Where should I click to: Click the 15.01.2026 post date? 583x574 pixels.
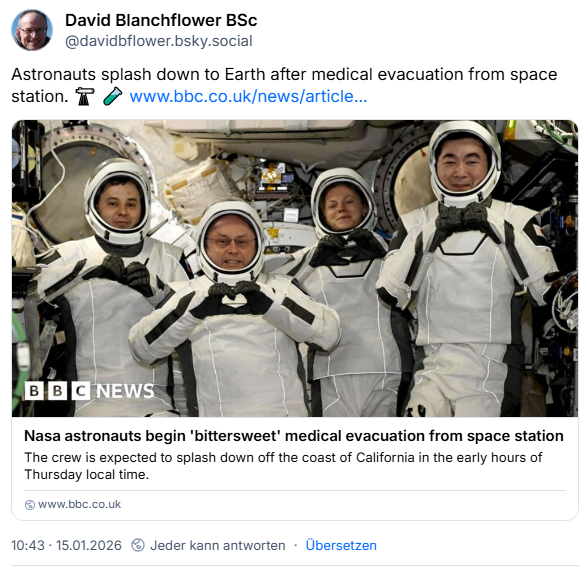89,545
